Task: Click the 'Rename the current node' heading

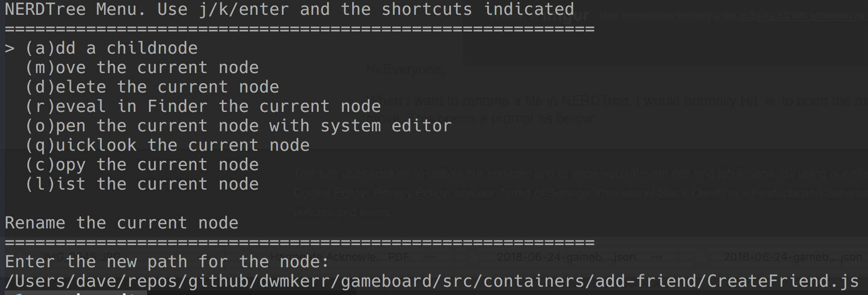Action: [121, 223]
